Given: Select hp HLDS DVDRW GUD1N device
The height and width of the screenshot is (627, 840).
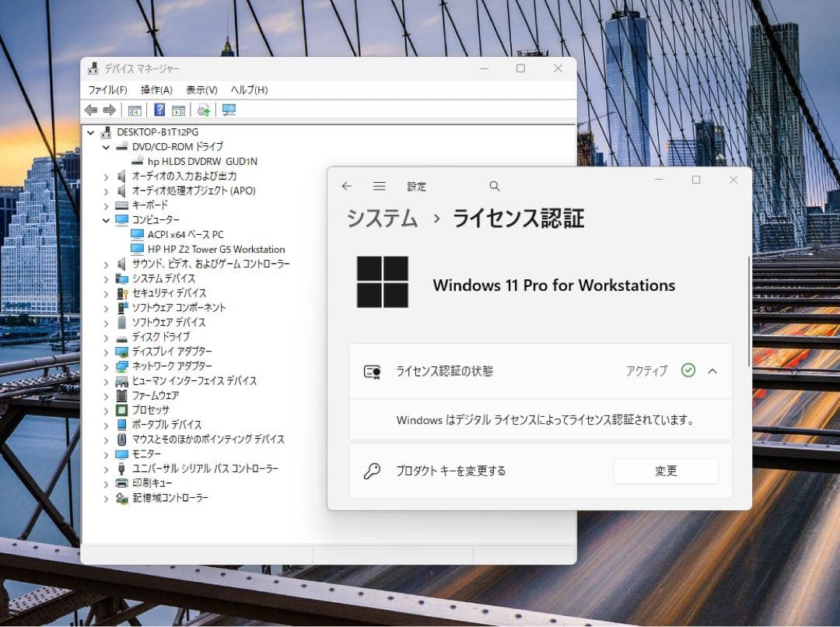Looking at the screenshot, I should (x=202, y=161).
